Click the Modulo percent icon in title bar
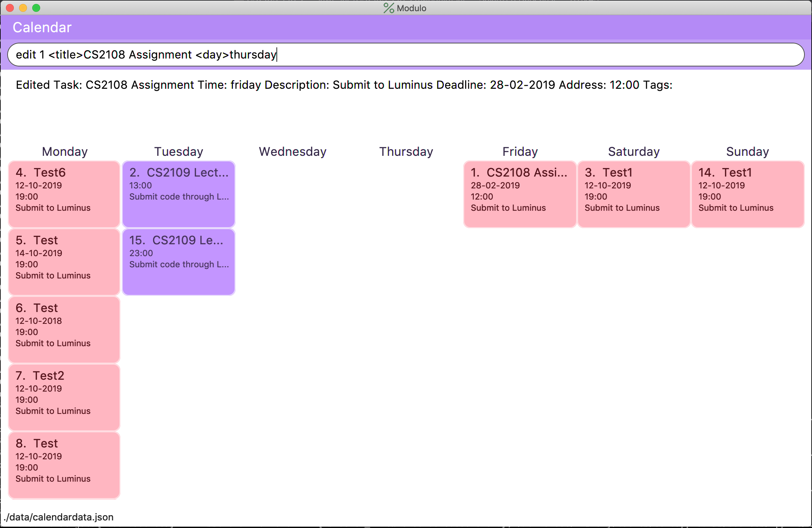 pos(388,8)
